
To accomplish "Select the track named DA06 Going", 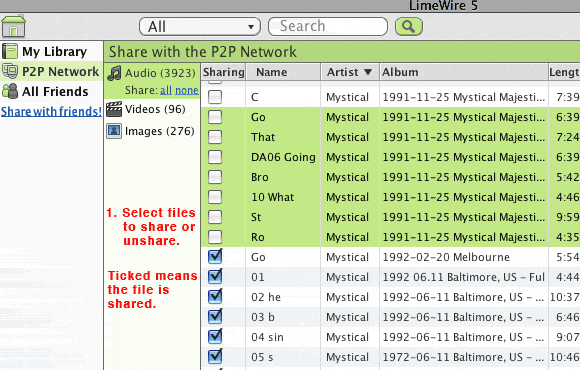I will (283, 157).
